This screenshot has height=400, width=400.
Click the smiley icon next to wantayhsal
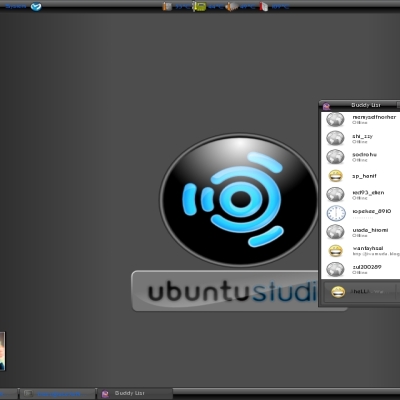click(336, 251)
